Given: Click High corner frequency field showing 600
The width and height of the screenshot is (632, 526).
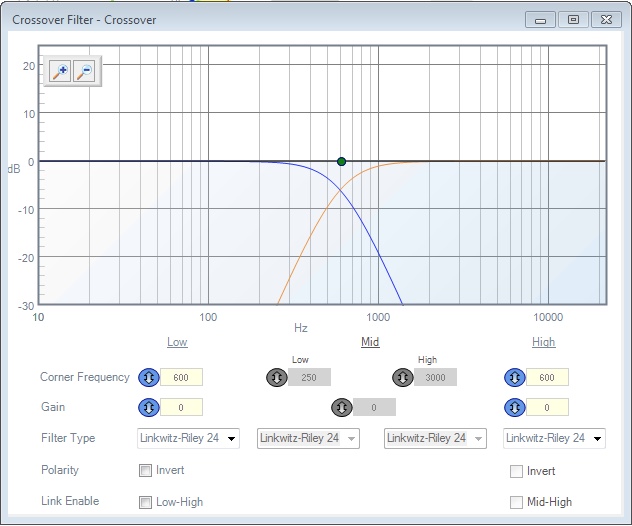Looking at the screenshot, I should 547,377.
